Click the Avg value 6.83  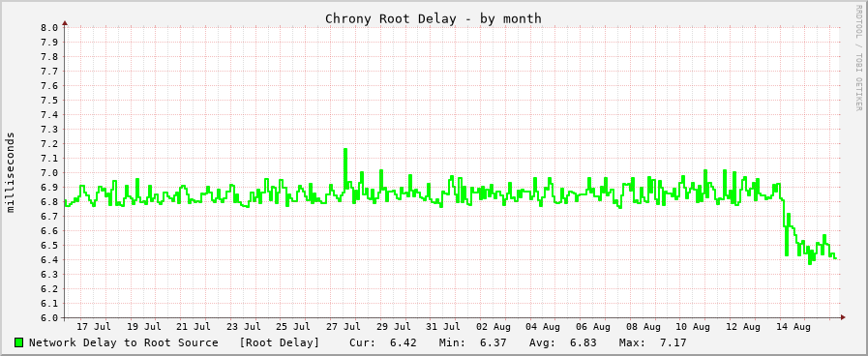583,342
